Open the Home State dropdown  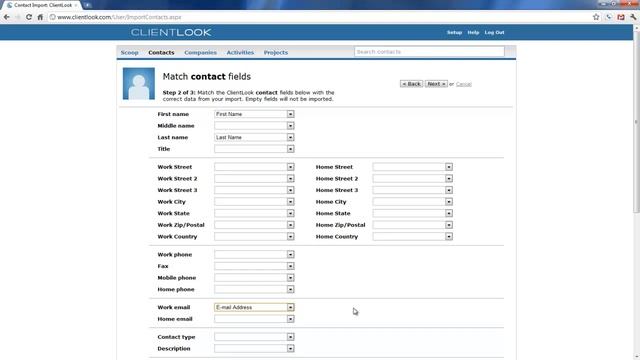(412, 213)
